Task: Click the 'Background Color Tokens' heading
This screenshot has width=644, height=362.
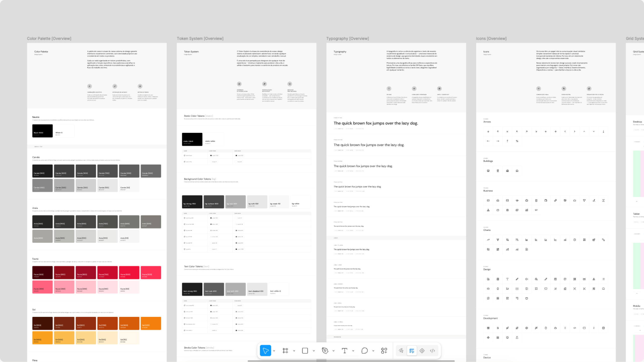Action: [197, 179]
